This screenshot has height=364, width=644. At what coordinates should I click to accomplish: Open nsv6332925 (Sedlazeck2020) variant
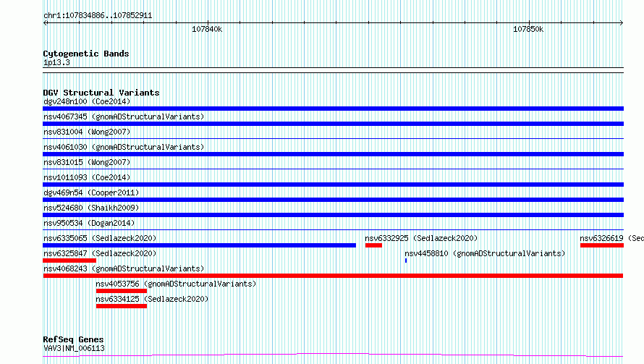(x=421, y=238)
